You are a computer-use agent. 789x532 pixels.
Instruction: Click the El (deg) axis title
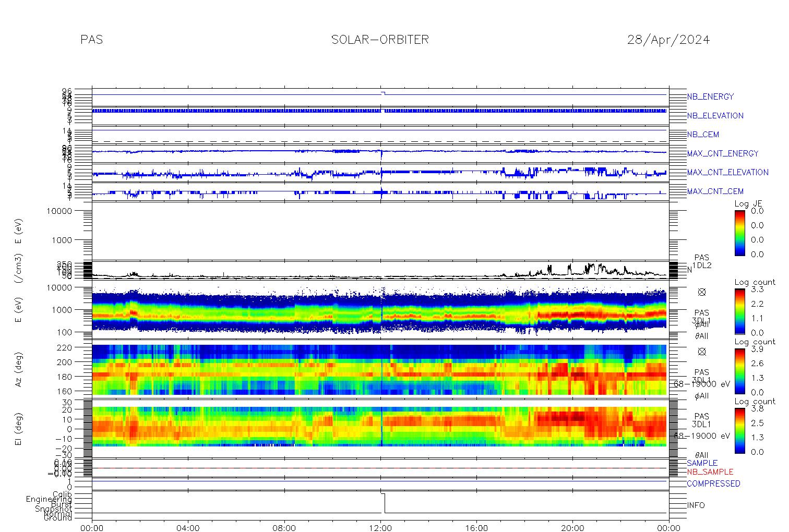tap(19, 428)
